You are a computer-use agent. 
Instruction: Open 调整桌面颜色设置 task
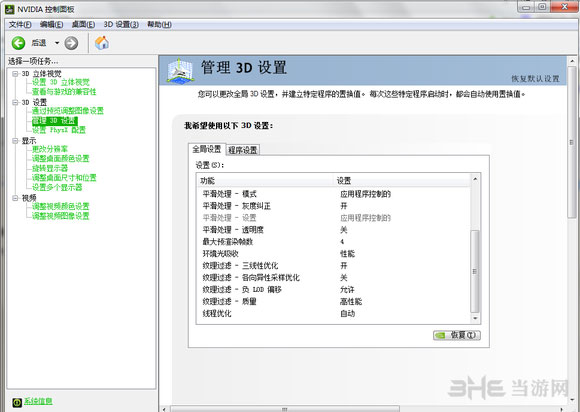click(x=61, y=159)
